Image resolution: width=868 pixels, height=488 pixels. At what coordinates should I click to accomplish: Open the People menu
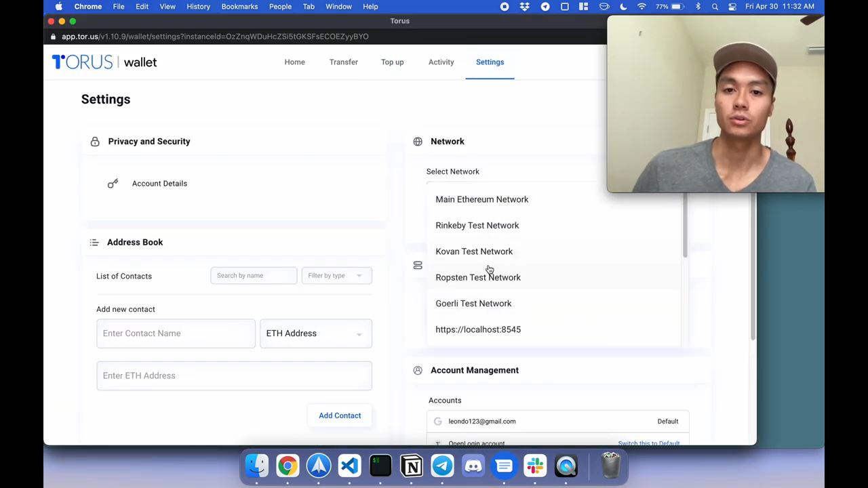(280, 7)
